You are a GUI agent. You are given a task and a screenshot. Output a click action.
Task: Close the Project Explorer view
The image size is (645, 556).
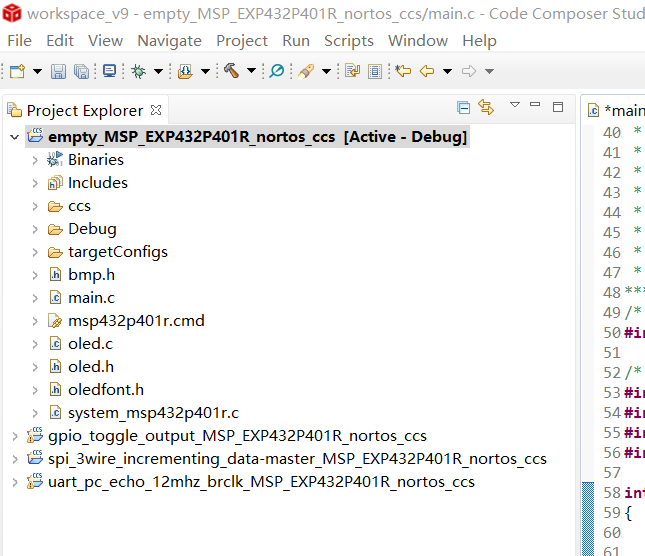[156, 110]
